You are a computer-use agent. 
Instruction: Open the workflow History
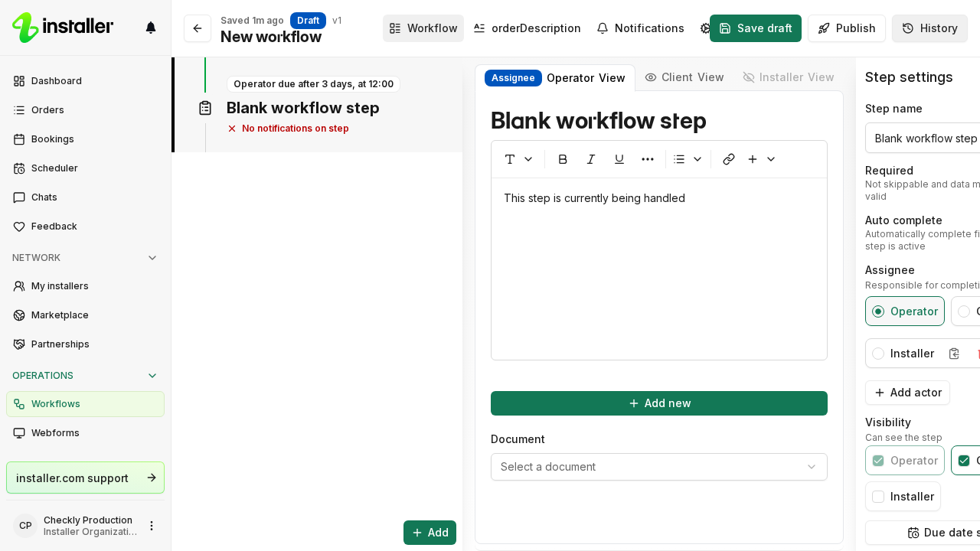coord(929,28)
